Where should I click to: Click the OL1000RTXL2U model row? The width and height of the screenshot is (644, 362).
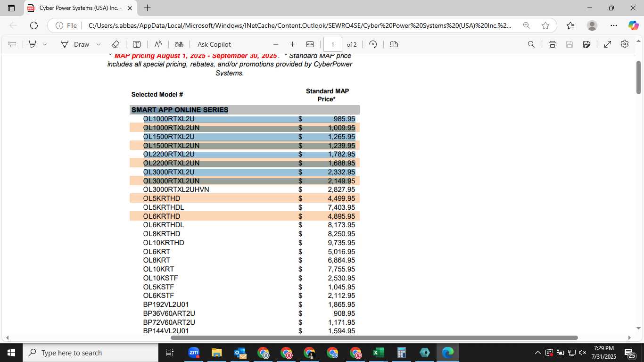coord(245,119)
